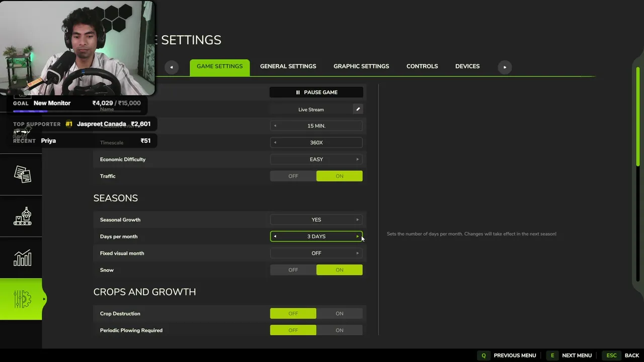Set Crop Destruction to OFF
Image resolution: width=644 pixels, height=362 pixels.
click(293, 314)
